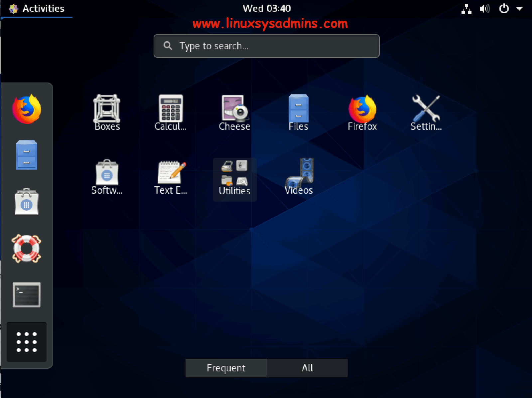Click the Activities menu
Viewport: 532px width, 398px height.
(x=37, y=9)
